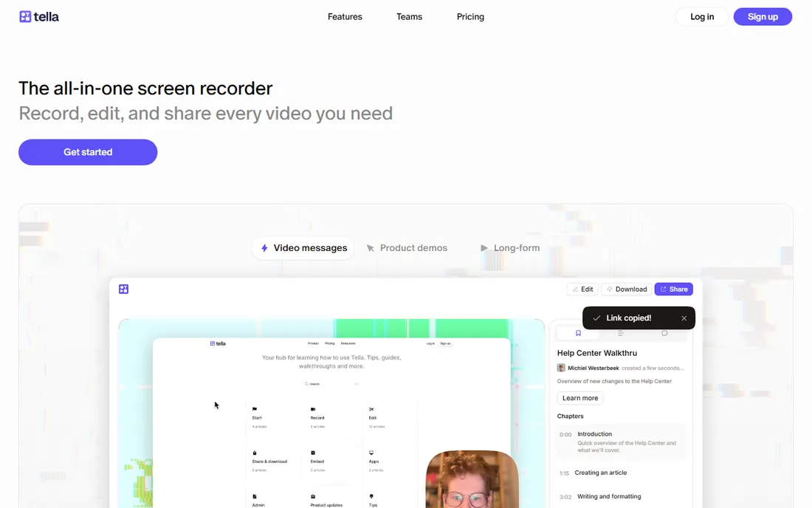
Task: Open the Tips category lightbulb icon
Action: (x=371, y=496)
